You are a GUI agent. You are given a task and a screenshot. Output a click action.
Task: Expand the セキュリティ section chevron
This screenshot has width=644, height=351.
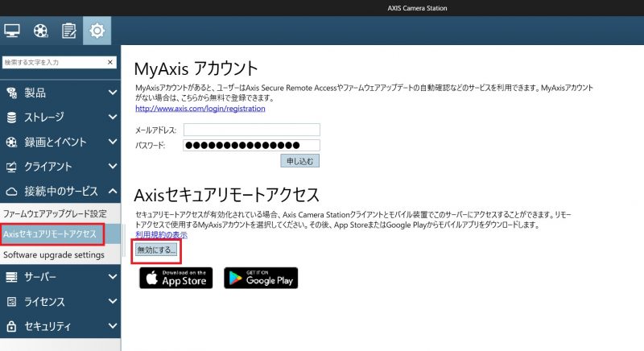coord(113,326)
